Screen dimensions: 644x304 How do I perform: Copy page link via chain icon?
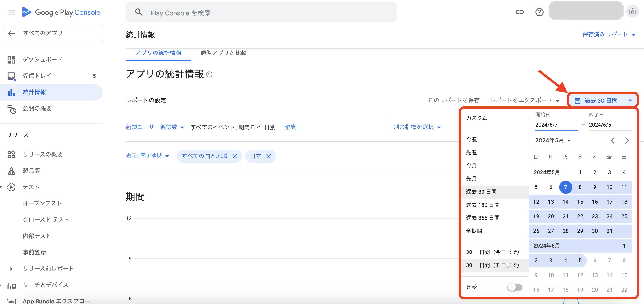520,12
